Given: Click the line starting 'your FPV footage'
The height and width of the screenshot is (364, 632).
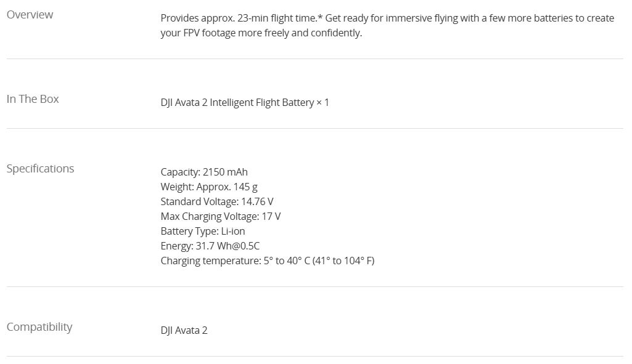Looking at the screenshot, I should [x=261, y=33].
